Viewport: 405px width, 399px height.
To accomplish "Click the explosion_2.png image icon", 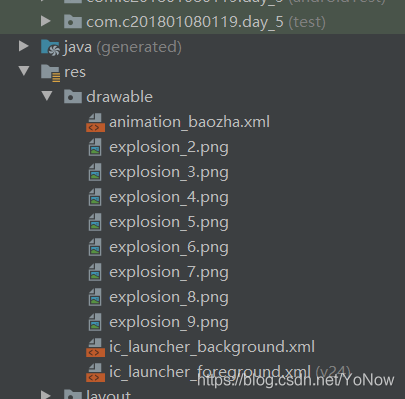I will tap(95, 147).
